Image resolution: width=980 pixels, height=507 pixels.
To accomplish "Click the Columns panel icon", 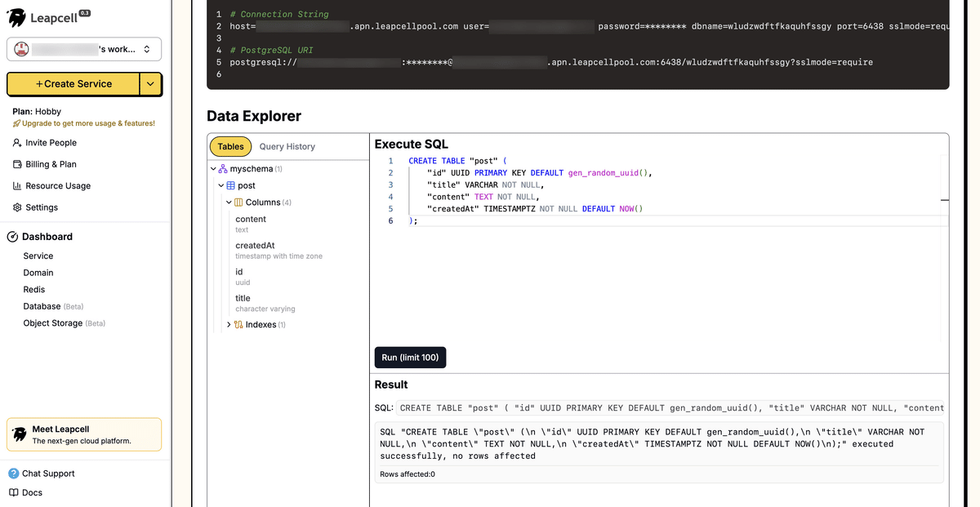I will (x=239, y=202).
